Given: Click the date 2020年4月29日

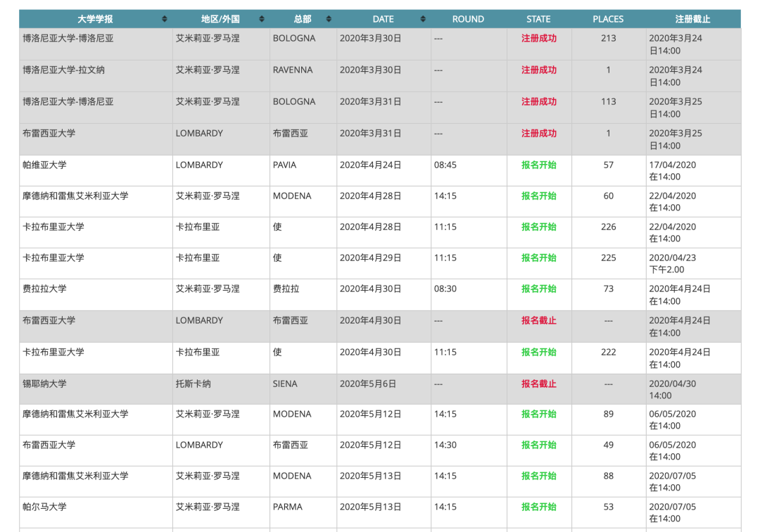Looking at the screenshot, I should coord(370,258).
